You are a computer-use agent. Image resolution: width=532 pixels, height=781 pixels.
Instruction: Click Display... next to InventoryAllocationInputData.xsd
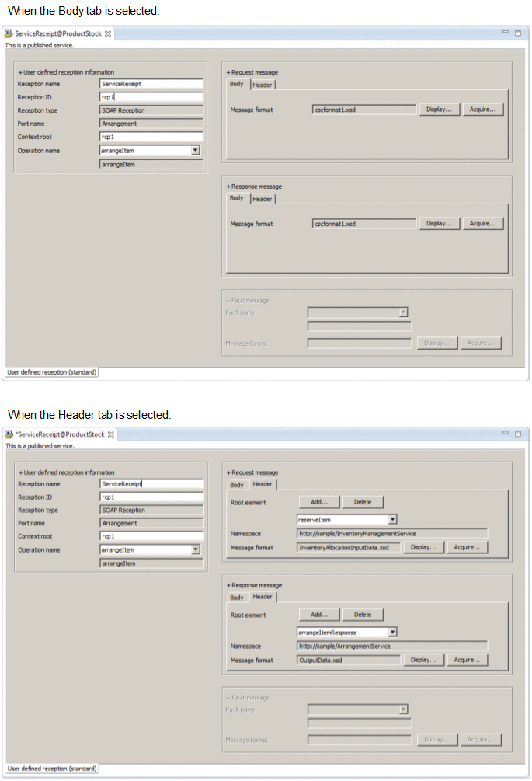pos(423,547)
